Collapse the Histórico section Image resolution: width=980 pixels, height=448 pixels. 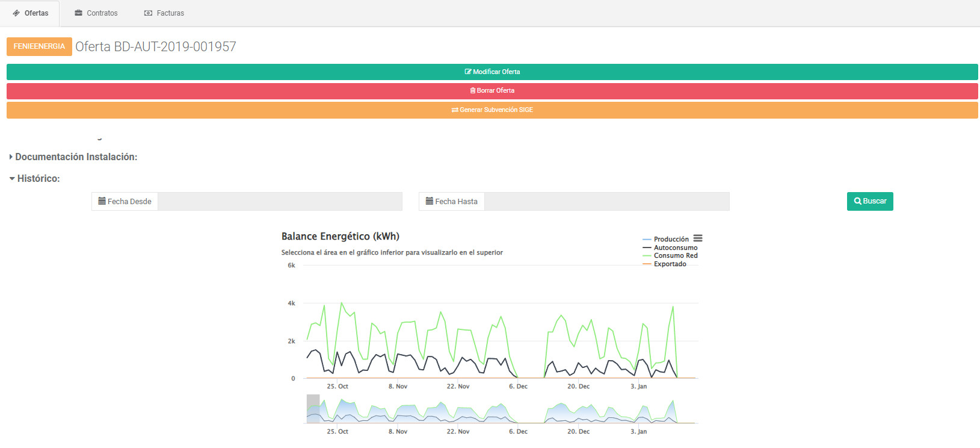(35, 179)
